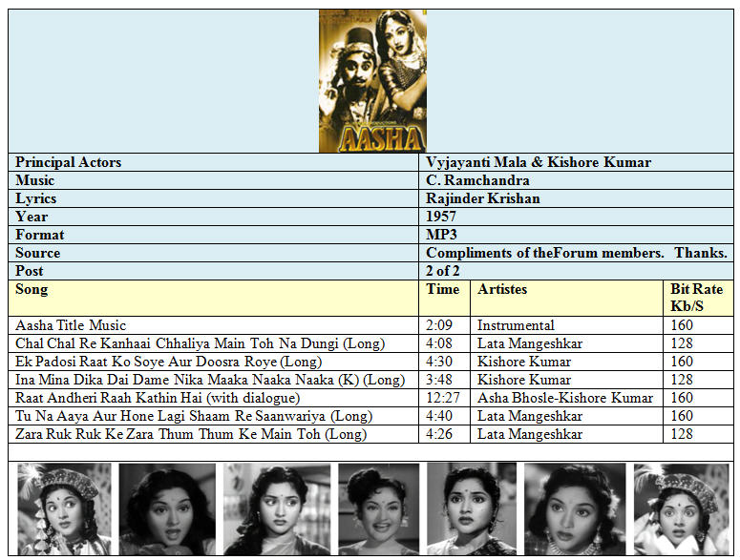Click the fourth photo of smiling actress

point(378,508)
